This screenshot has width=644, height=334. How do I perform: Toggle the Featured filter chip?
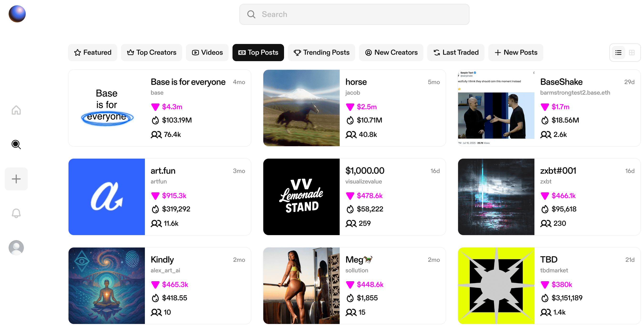pyautogui.click(x=93, y=53)
